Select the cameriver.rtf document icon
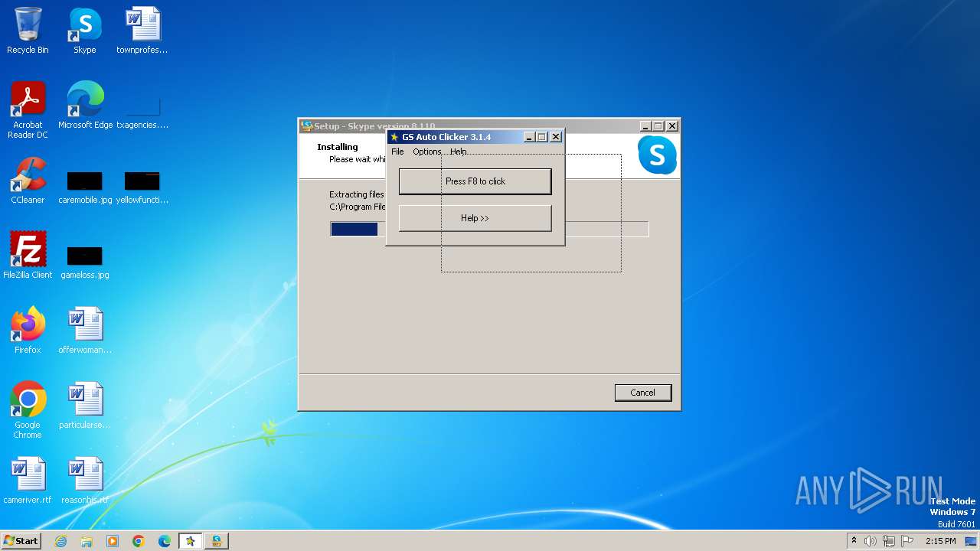 [28, 481]
